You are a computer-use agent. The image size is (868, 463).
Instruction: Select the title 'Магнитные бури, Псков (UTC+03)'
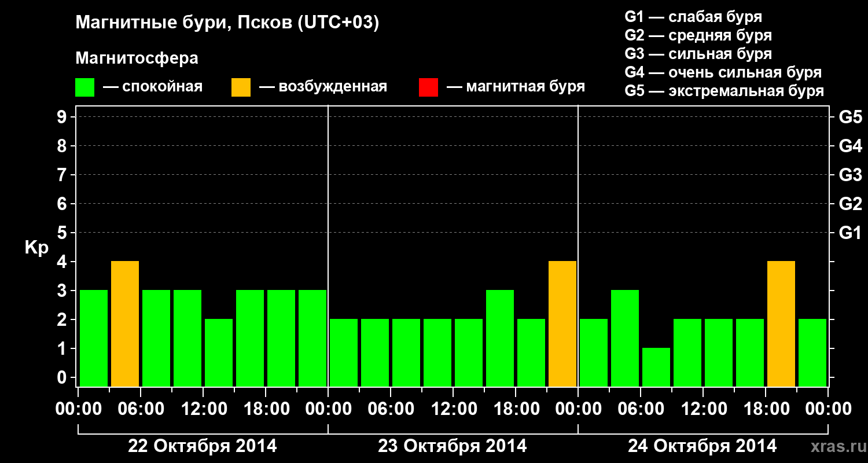coord(227,23)
